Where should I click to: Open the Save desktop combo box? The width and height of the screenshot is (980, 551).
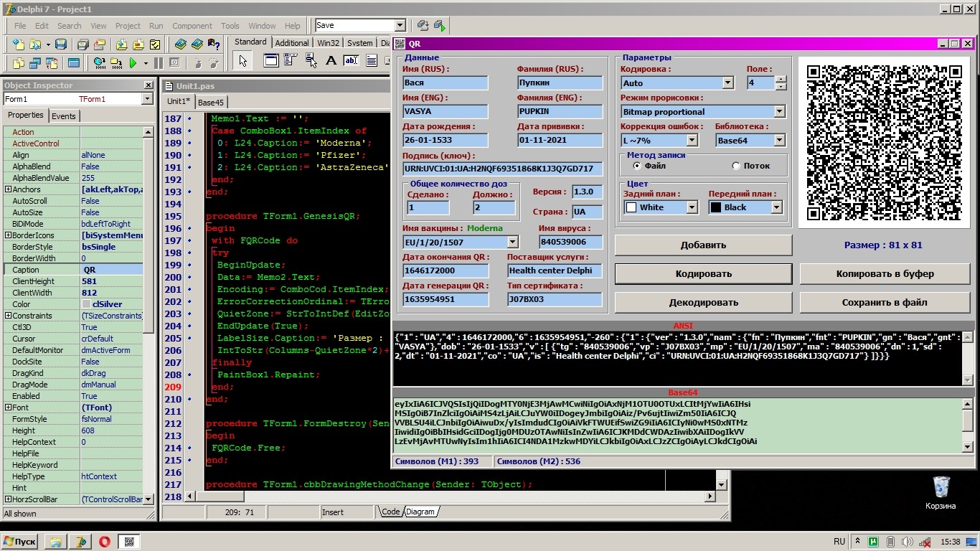click(x=400, y=25)
